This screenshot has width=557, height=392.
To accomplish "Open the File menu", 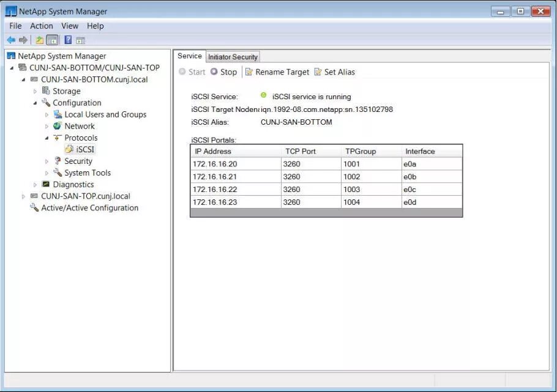I will 15,26.
